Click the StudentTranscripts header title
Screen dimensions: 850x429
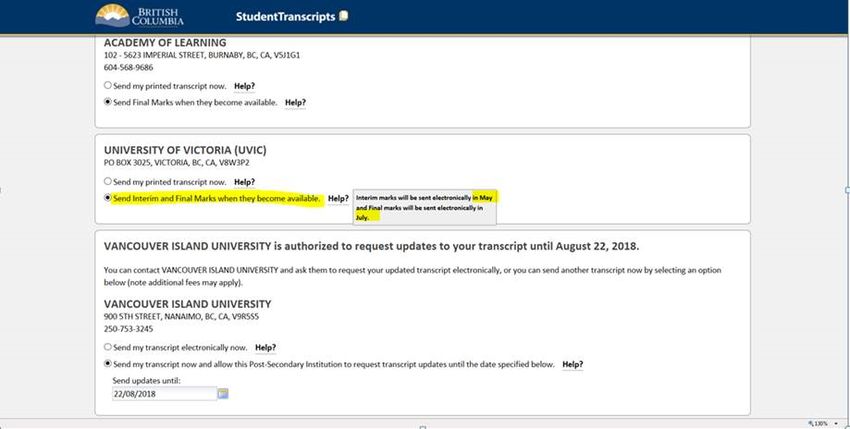pyautogui.click(x=286, y=16)
